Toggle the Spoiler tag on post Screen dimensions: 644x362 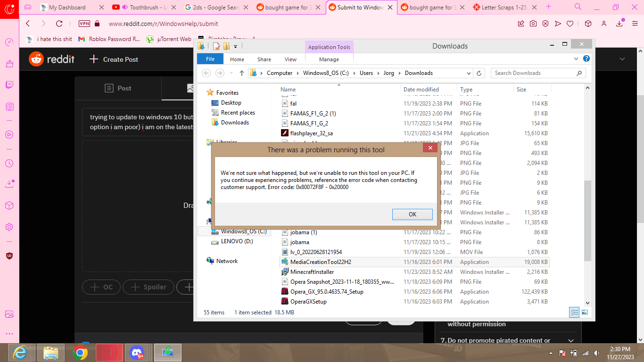point(149,287)
